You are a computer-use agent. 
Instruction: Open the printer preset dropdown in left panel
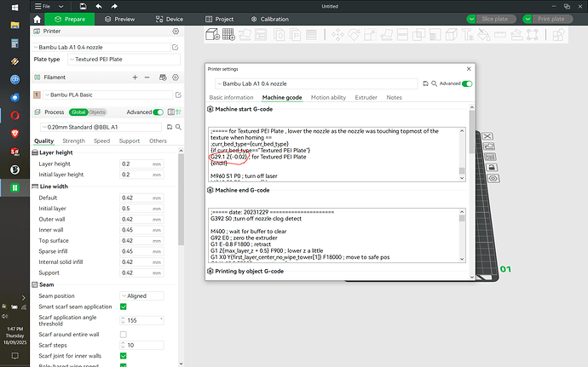click(101, 47)
